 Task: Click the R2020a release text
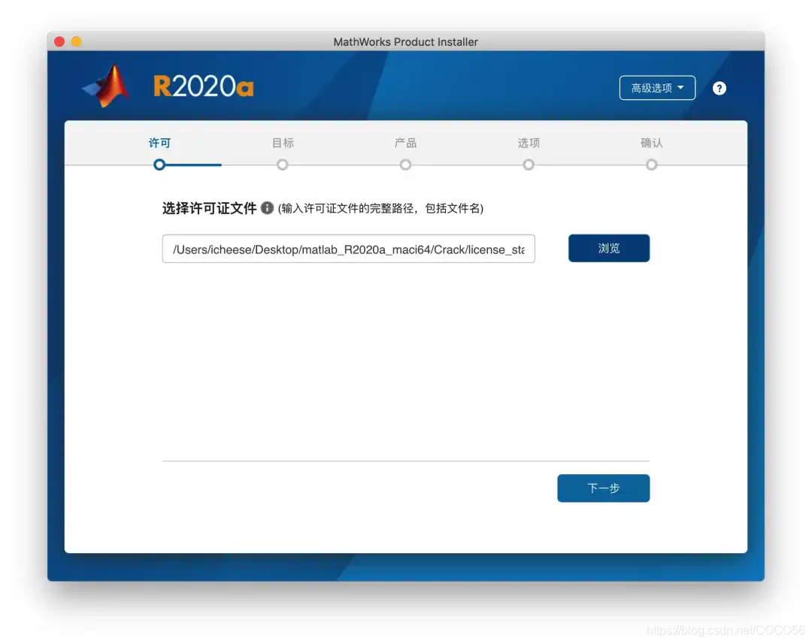click(x=204, y=86)
